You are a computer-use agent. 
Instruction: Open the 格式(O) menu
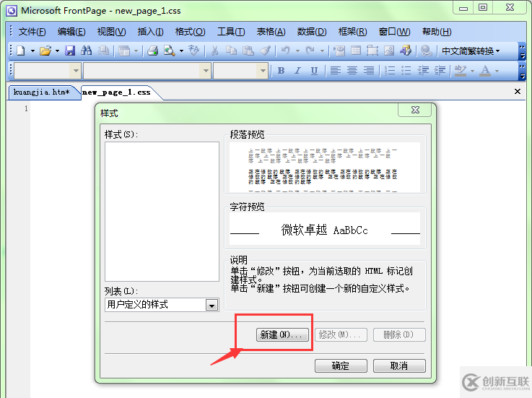tap(190, 32)
